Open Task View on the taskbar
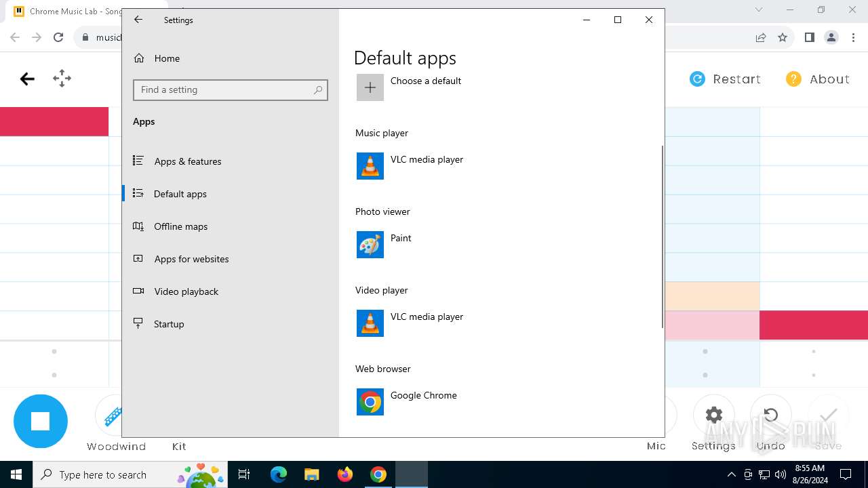This screenshot has height=488, width=868. point(244,474)
